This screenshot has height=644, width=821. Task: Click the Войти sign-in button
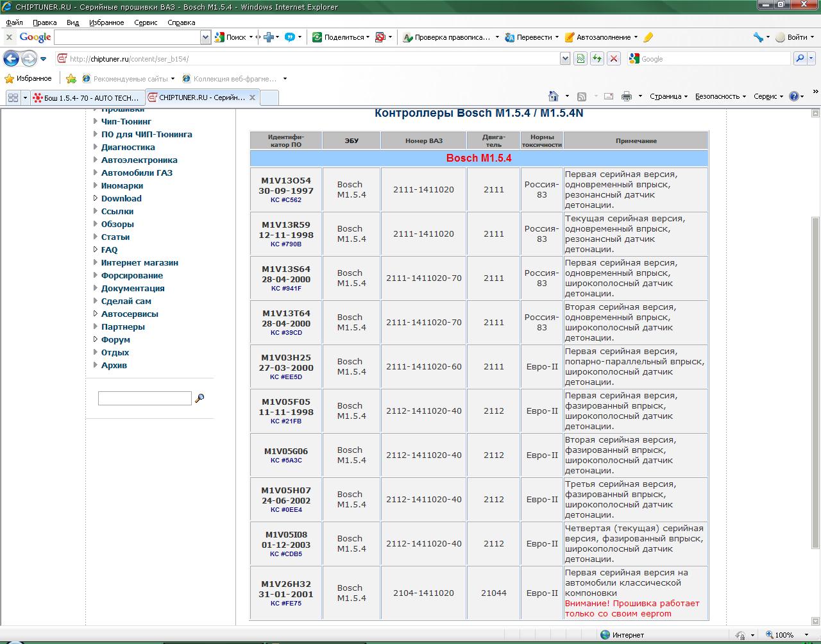792,37
